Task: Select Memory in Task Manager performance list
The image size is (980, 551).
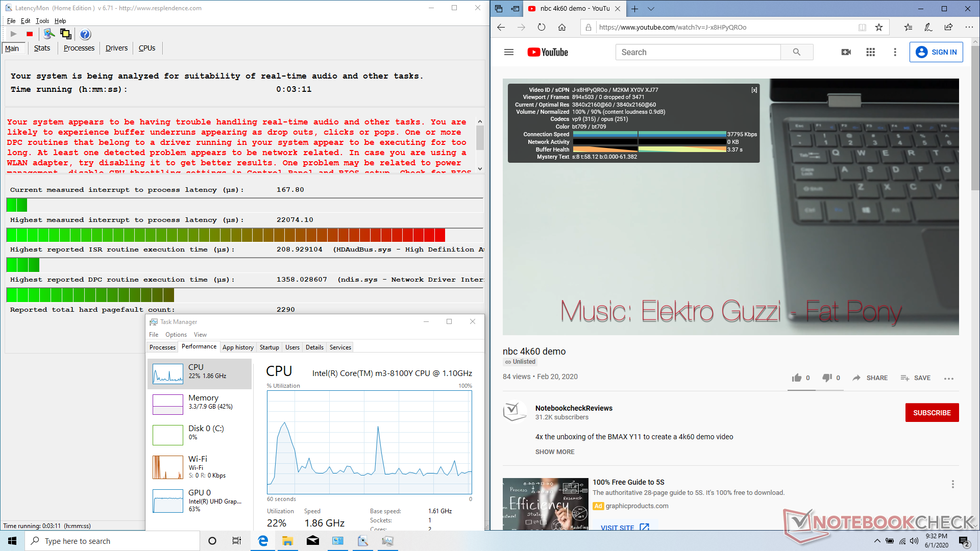Action: pos(200,404)
